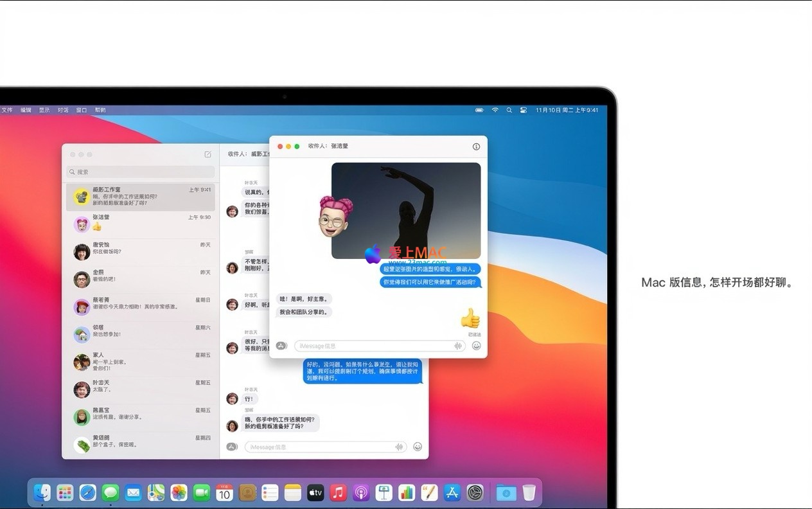Click the audio record icon in the front chat window
812x509 pixels.
459,346
